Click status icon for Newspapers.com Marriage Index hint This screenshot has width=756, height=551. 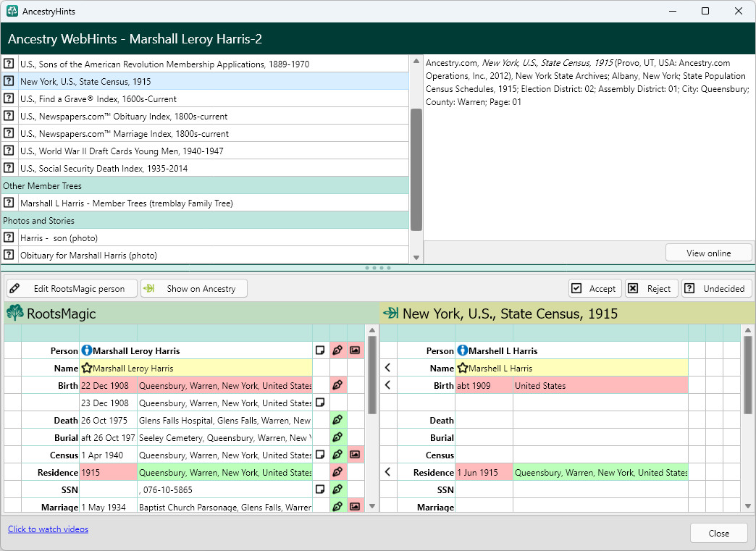click(9, 133)
